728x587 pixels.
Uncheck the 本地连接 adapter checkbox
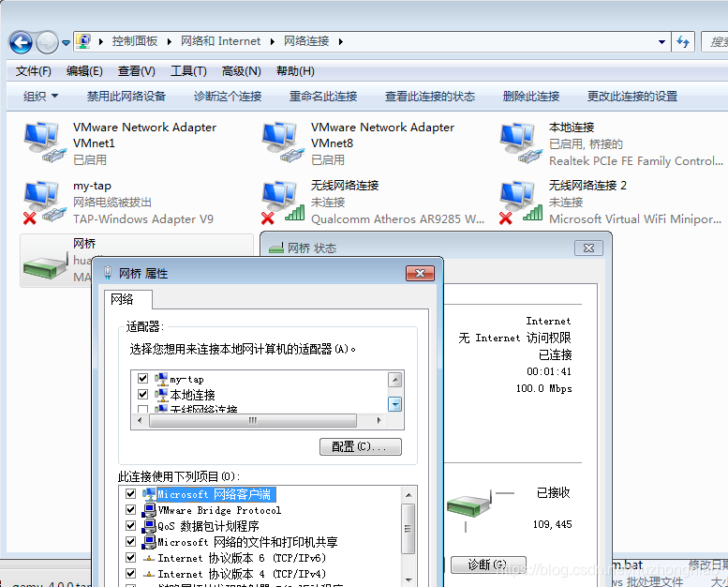point(142,394)
